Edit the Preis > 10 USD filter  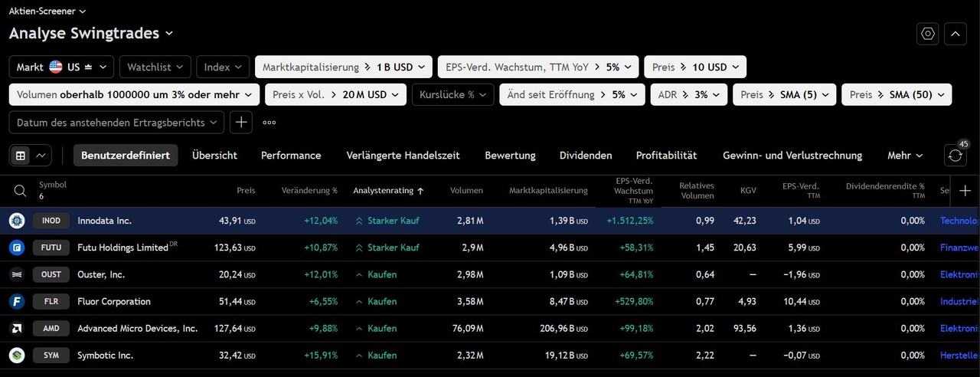(x=695, y=67)
